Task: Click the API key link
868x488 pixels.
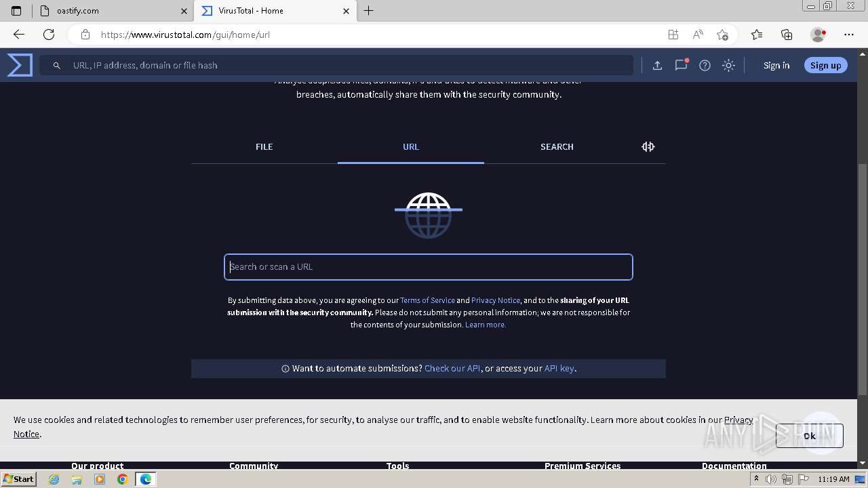Action: (559, 369)
